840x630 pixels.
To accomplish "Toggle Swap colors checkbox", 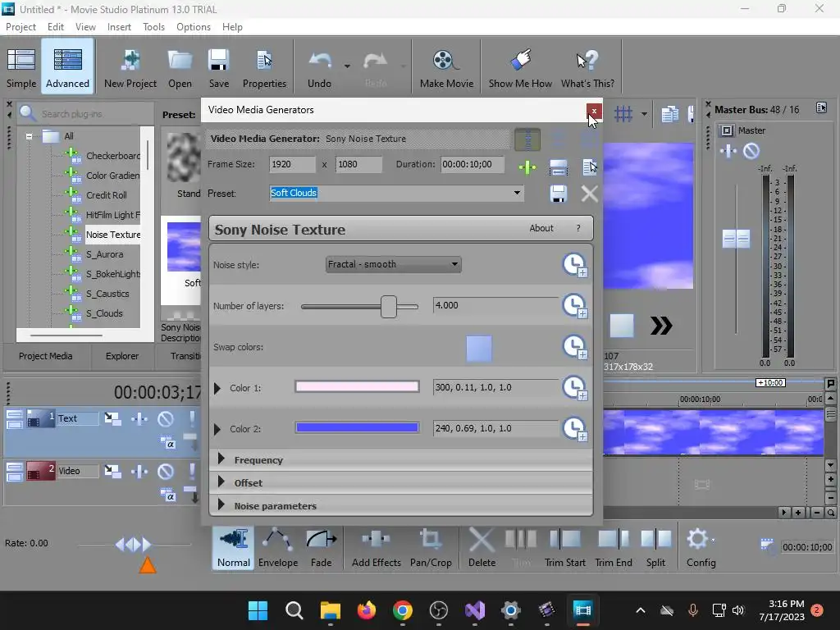I will pyautogui.click(x=479, y=348).
